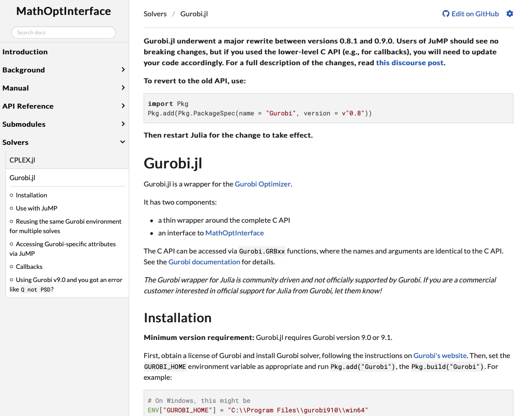
Task: Click Then restart Julia text
Action: 228,135
